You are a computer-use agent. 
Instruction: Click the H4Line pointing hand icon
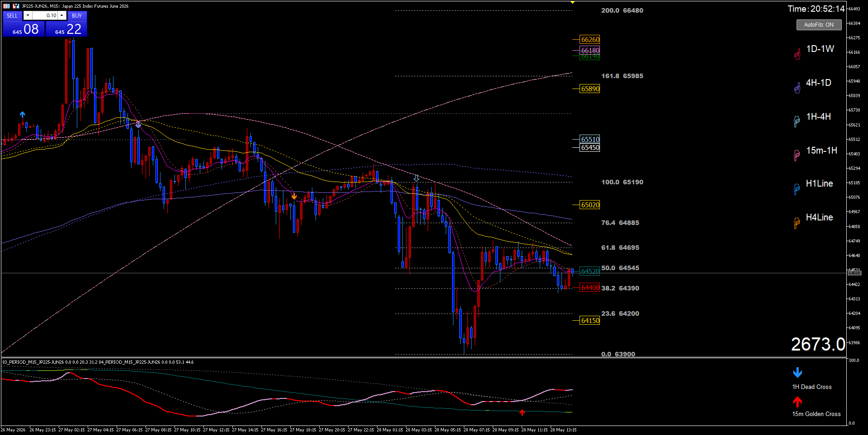pyautogui.click(x=797, y=223)
